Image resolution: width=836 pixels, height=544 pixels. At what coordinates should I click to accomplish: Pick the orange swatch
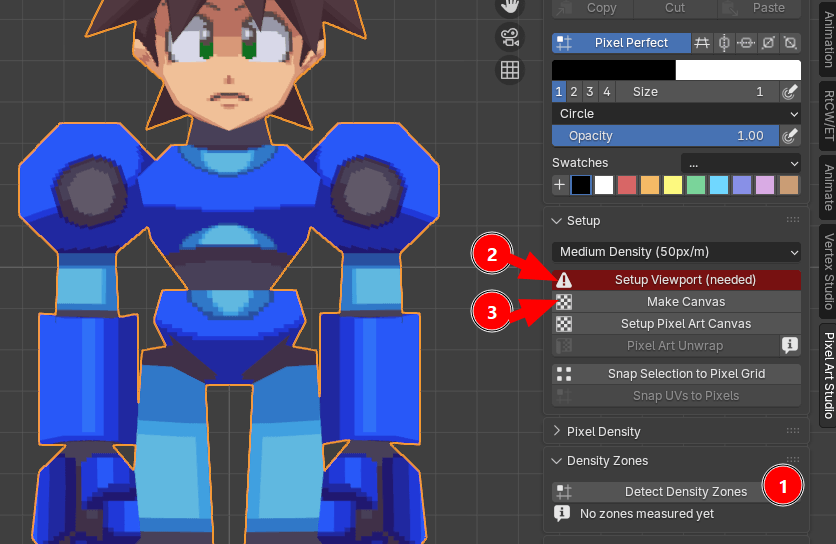pyautogui.click(x=650, y=185)
